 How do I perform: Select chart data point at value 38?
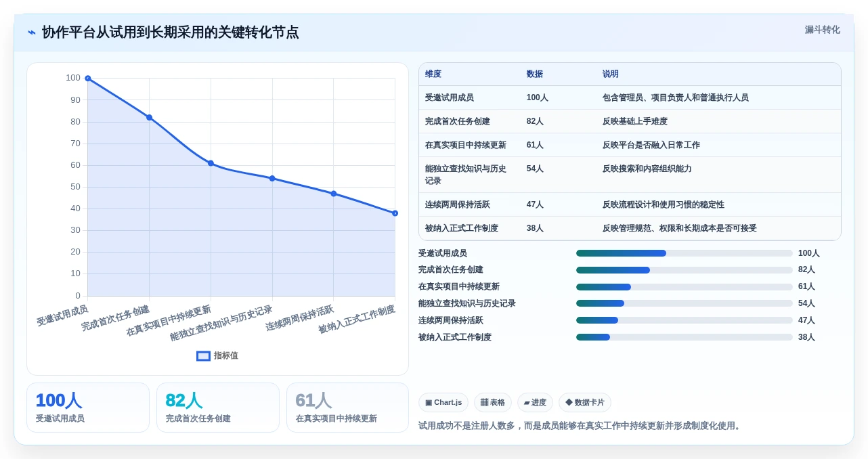click(395, 213)
